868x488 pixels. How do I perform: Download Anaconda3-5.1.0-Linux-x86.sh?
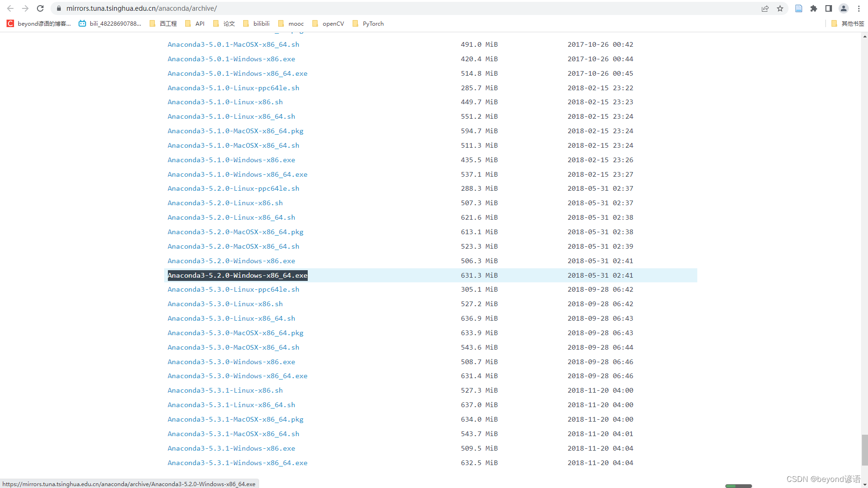(x=225, y=102)
